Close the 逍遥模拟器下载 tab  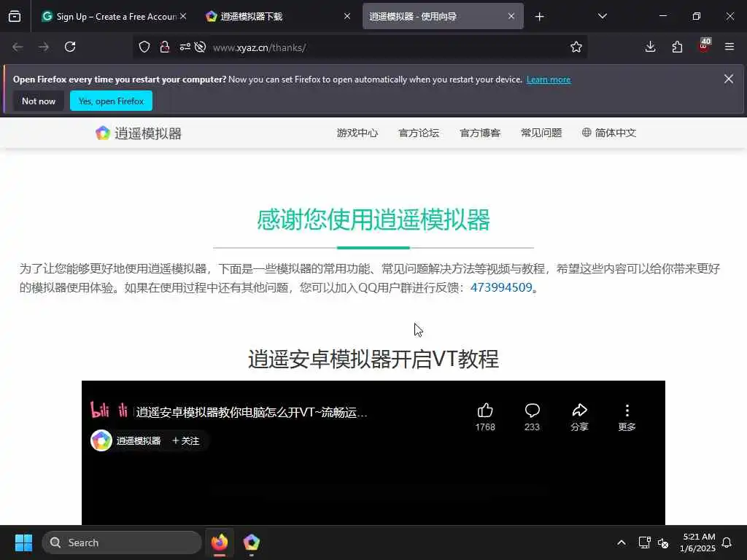(347, 16)
